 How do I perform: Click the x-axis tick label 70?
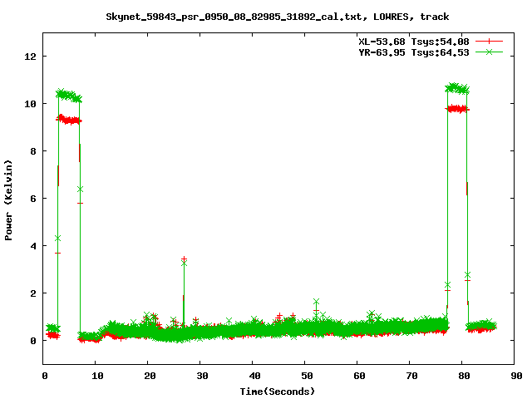[x=411, y=376]
